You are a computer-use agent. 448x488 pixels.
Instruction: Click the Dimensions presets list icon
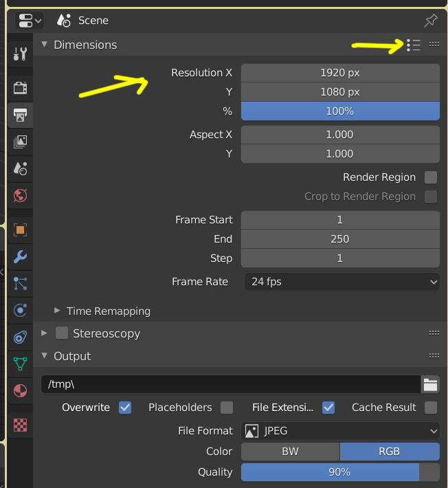tap(413, 45)
